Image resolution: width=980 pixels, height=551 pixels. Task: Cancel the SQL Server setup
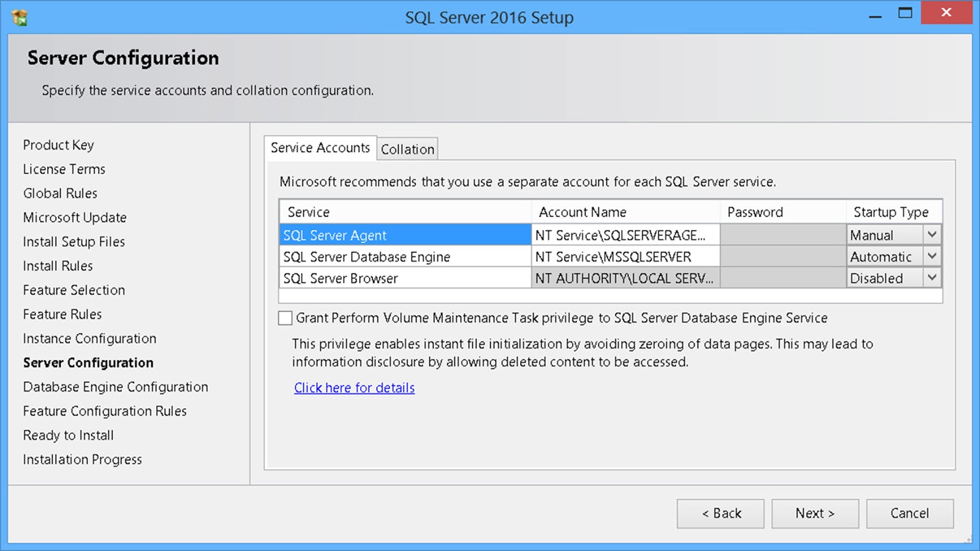(x=910, y=514)
